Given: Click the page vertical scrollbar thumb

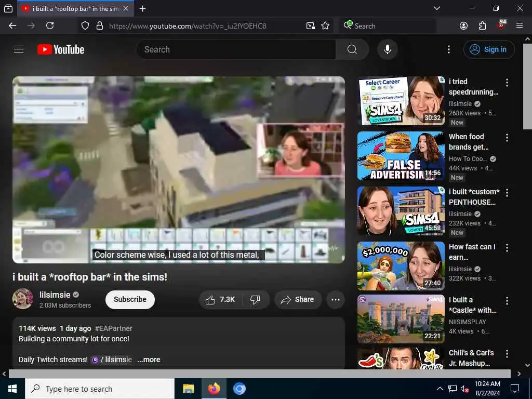Looking at the screenshot, I should click(x=527, y=87).
